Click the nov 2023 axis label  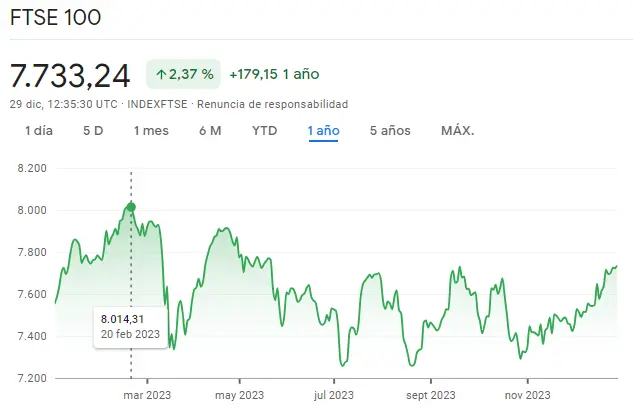coord(528,395)
